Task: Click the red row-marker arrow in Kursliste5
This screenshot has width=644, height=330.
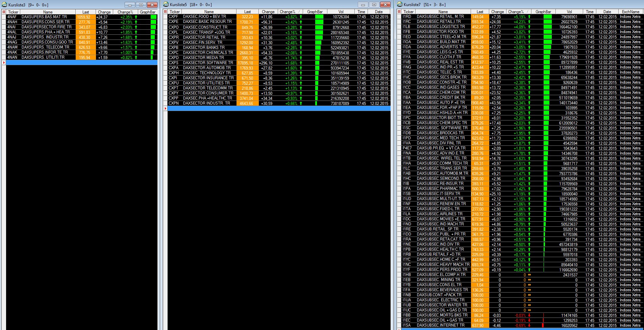Action: tap(166, 108)
